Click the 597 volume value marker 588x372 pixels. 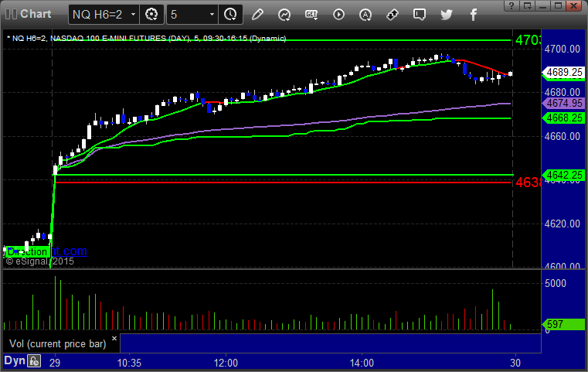point(564,324)
